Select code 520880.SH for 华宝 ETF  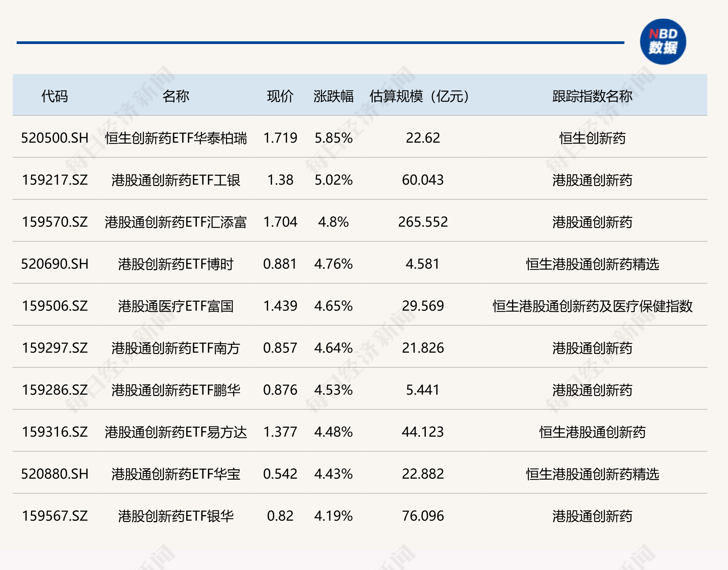(x=54, y=474)
